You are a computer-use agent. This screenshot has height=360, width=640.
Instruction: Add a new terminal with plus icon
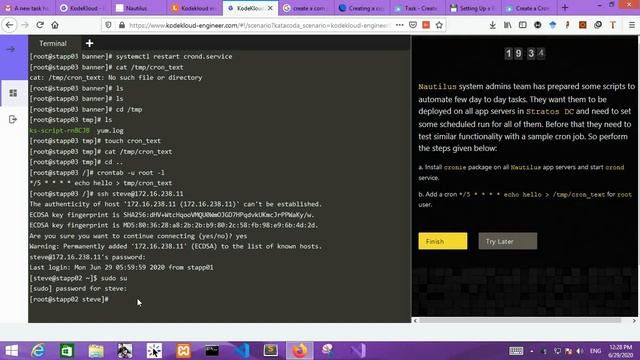pos(89,43)
